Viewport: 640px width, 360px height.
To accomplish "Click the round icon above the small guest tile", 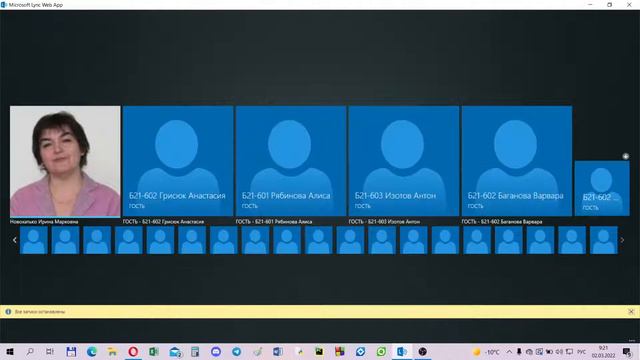I will pos(625,156).
